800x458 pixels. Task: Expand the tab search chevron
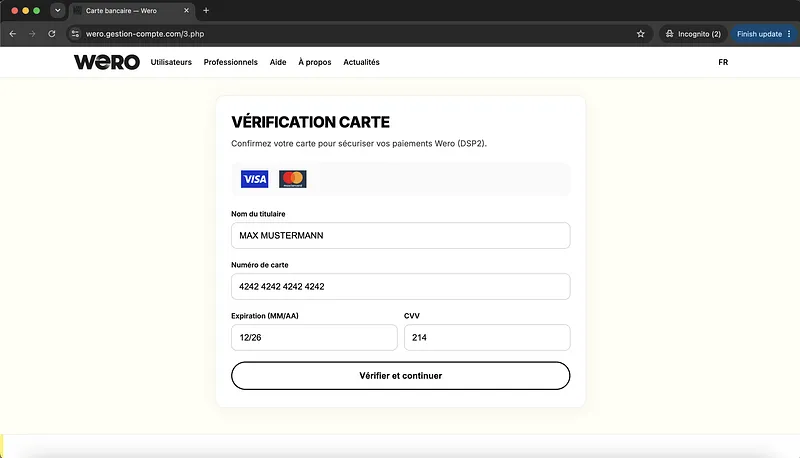[58, 10]
